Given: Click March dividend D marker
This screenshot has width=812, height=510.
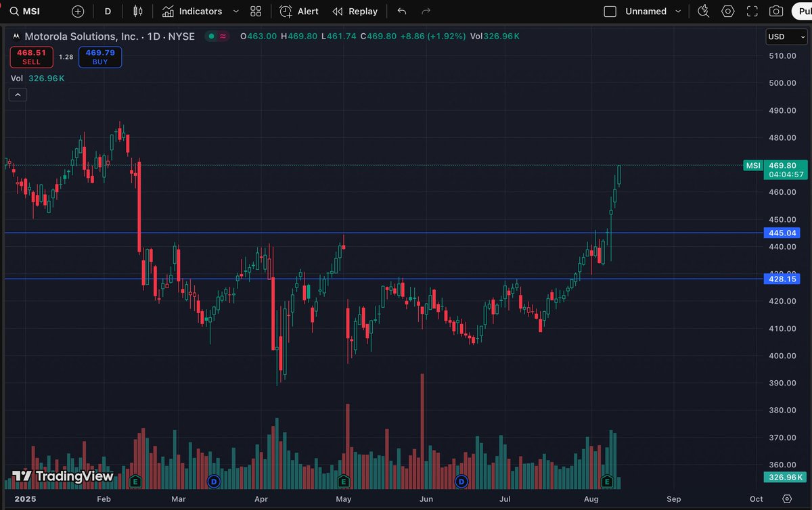Looking at the screenshot, I should point(214,482).
